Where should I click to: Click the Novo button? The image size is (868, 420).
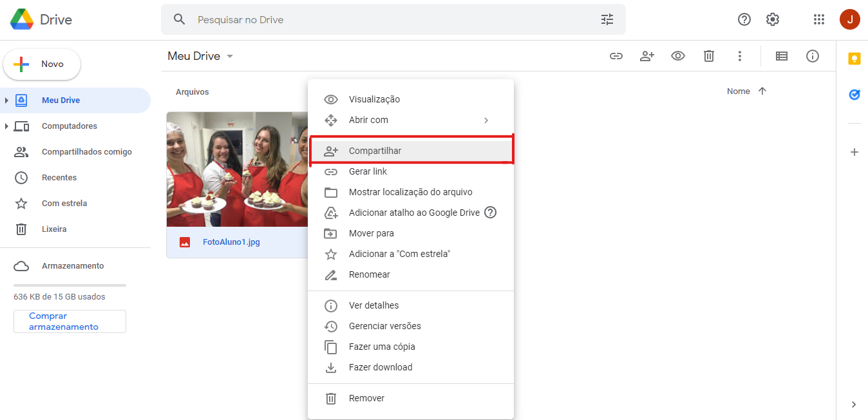pos(42,64)
